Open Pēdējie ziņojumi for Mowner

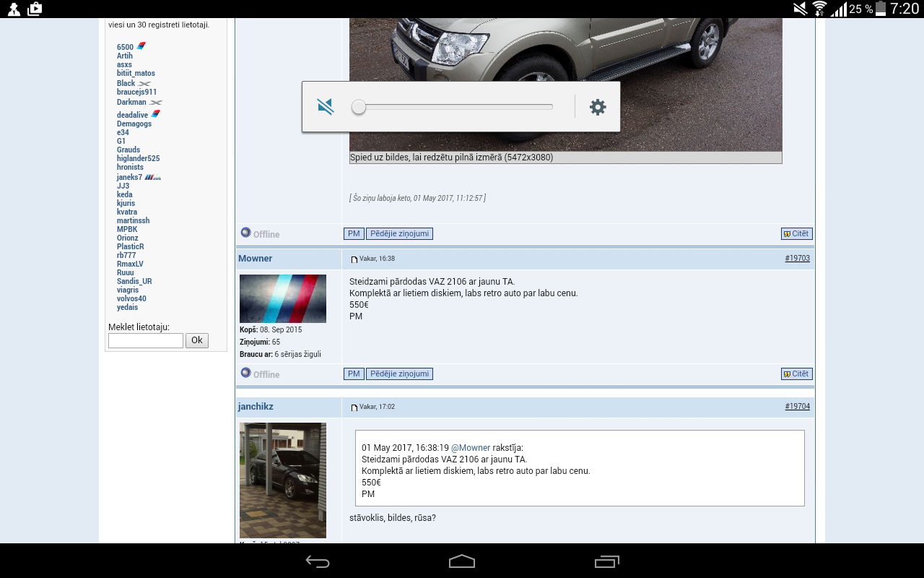[399, 374]
